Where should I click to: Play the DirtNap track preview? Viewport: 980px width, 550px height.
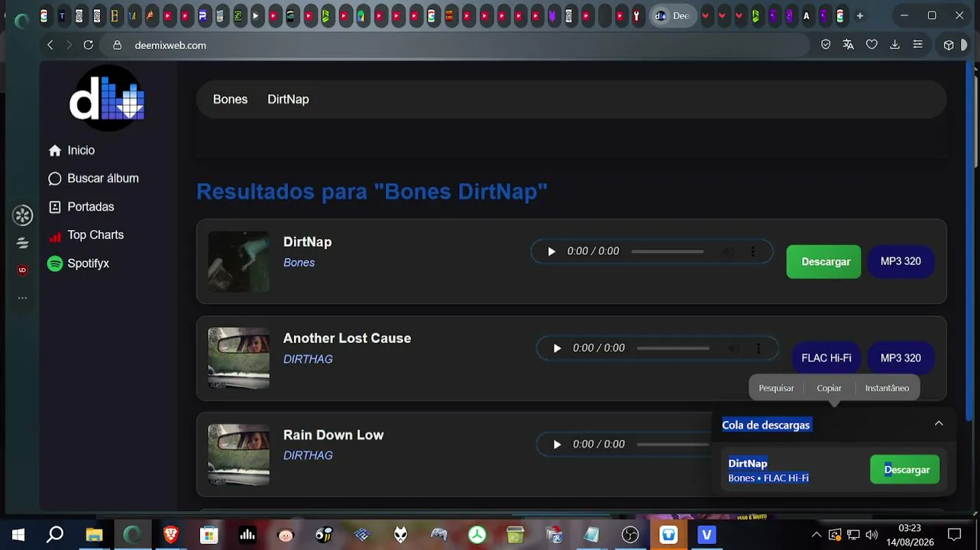[551, 251]
